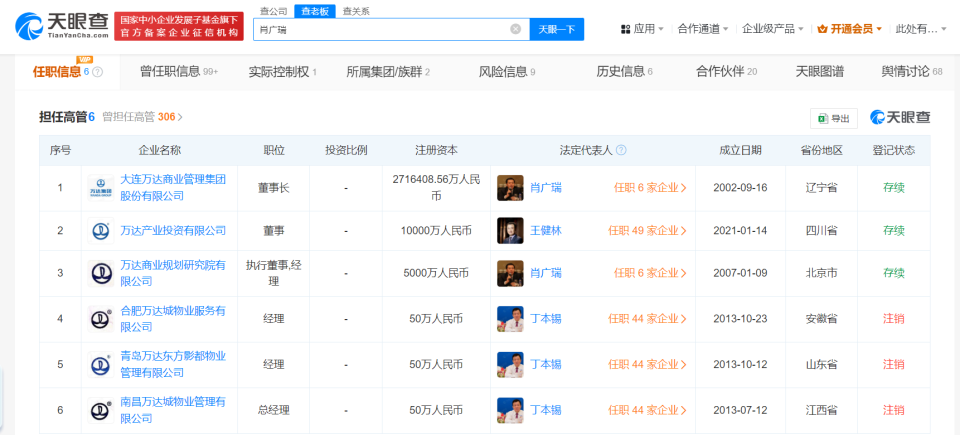Click the 天眼一下 search button
Image resolution: width=960 pixels, height=435 pixels.
click(x=557, y=29)
